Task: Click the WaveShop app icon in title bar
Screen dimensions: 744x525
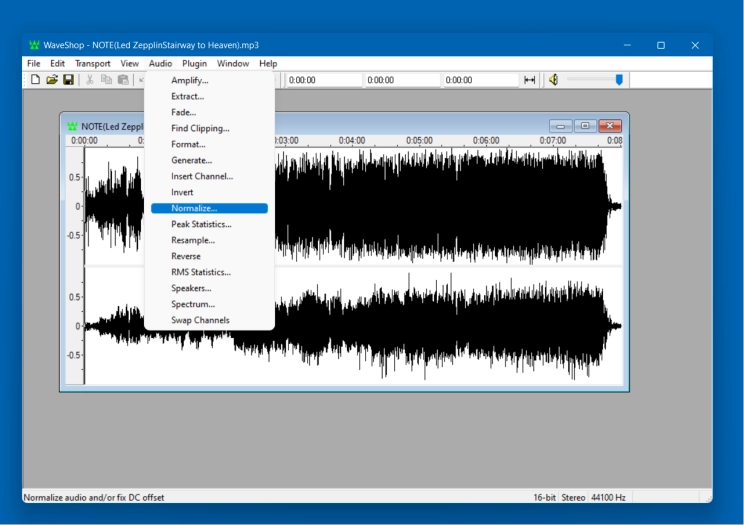Action: tap(34, 45)
